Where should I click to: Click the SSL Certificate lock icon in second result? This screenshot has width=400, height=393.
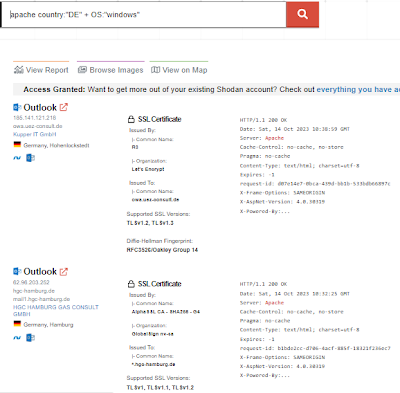pos(131,284)
